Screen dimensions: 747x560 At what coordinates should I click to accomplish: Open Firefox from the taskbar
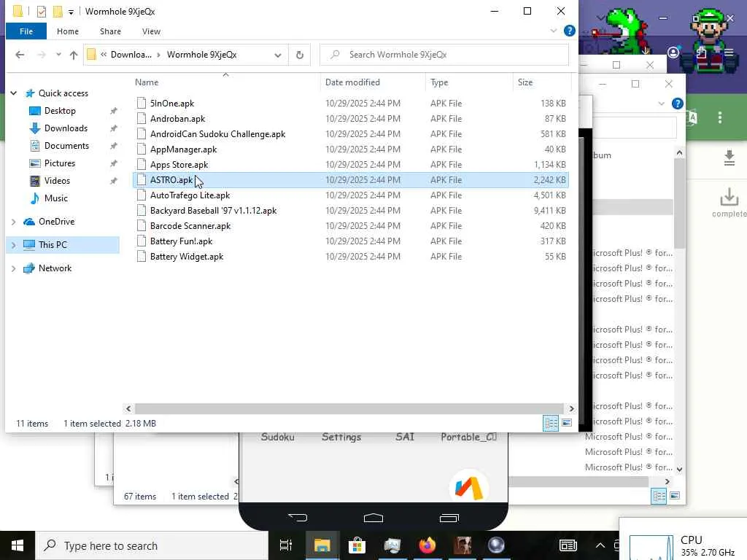click(x=427, y=545)
